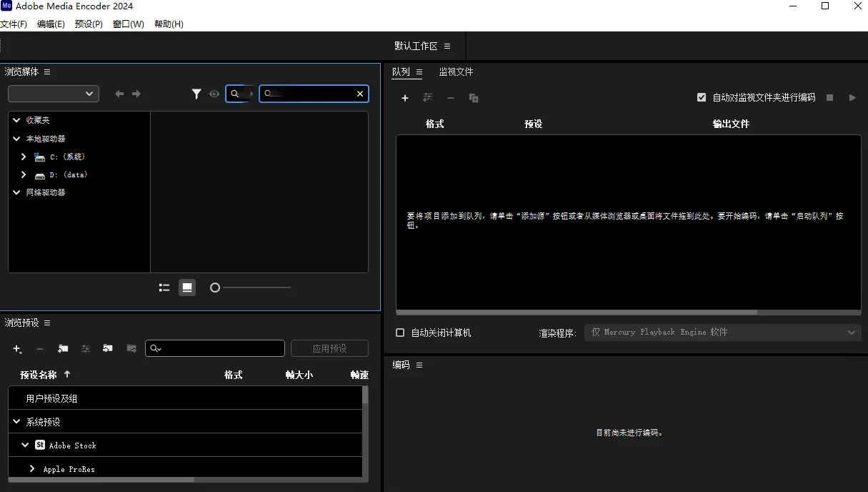Expand the D: (data) drive node
Screen dimensions: 868x492
tap(24, 174)
